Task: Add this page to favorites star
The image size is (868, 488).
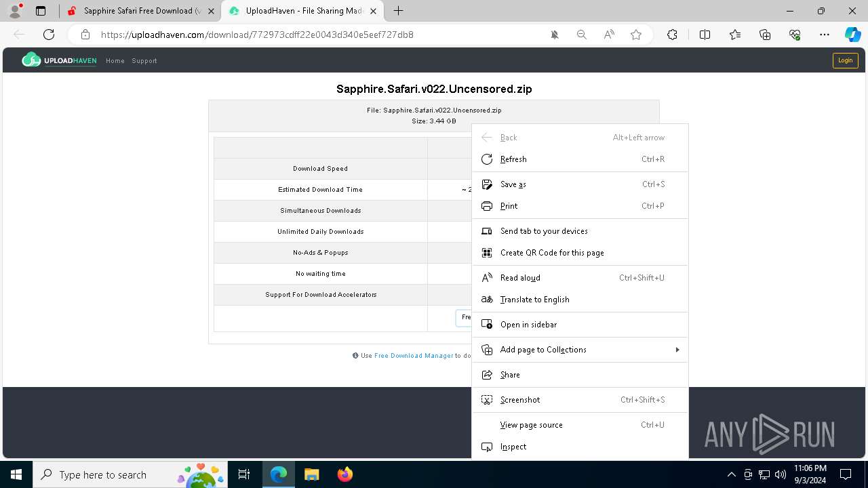Action: click(x=636, y=35)
